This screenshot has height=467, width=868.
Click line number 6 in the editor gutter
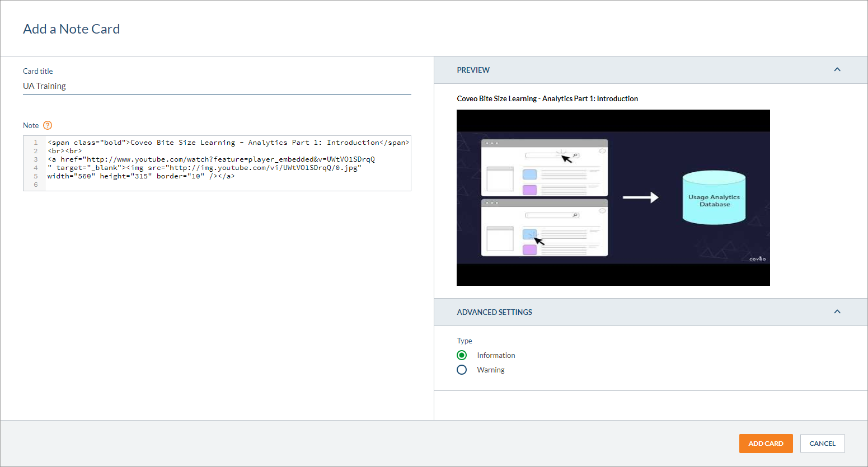(36, 185)
